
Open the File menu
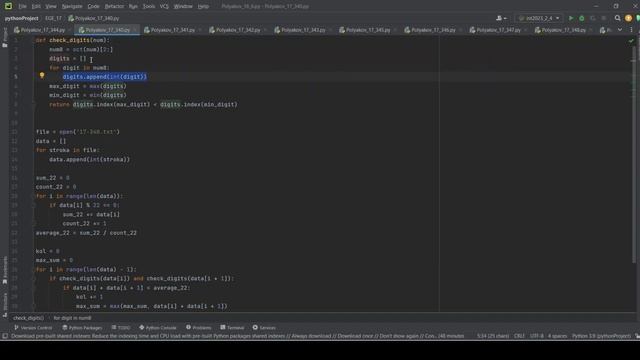click(22, 7)
